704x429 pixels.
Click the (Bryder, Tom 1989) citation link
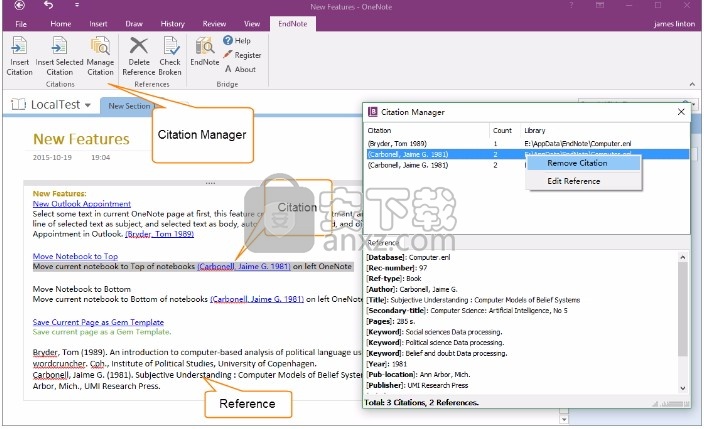coord(159,234)
